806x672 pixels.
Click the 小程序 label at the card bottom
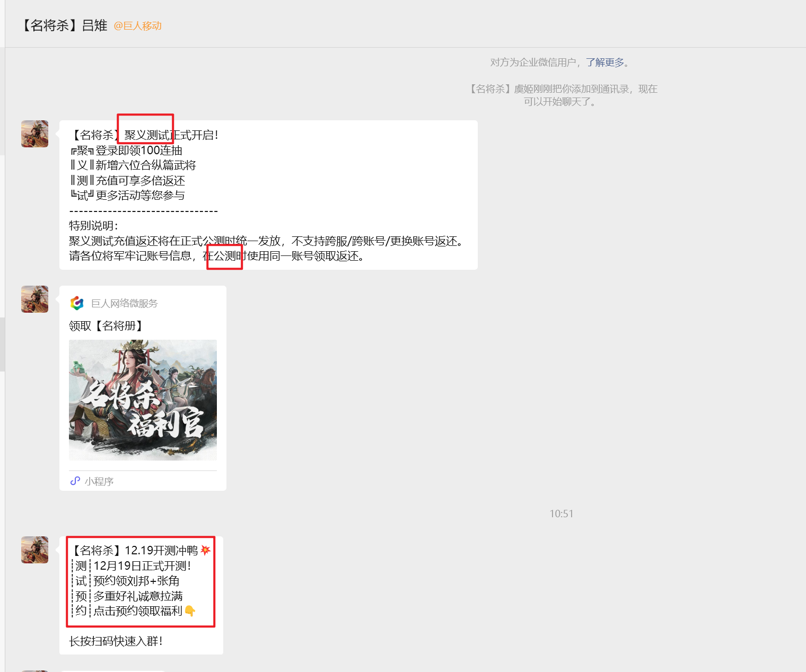pos(99,481)
